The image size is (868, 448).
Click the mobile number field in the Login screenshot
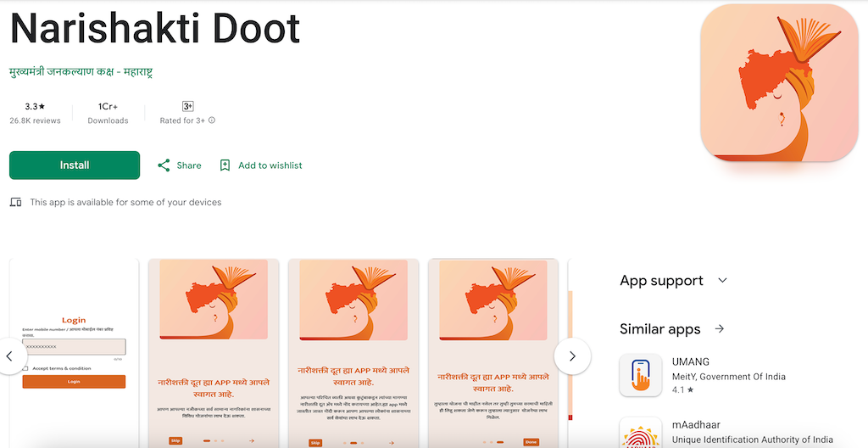click(74, 346)
